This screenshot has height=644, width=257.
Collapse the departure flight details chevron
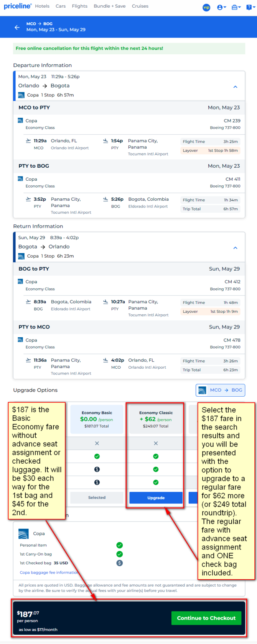(236, 87)
